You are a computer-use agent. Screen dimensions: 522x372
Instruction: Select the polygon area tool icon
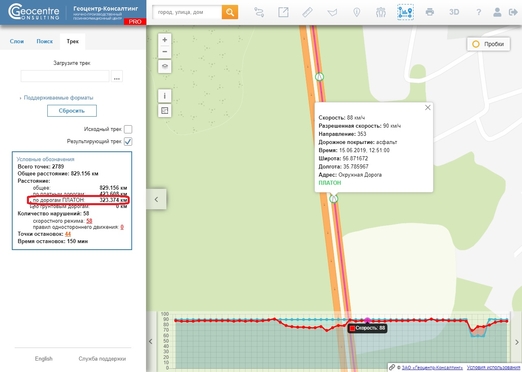(332, 13)
